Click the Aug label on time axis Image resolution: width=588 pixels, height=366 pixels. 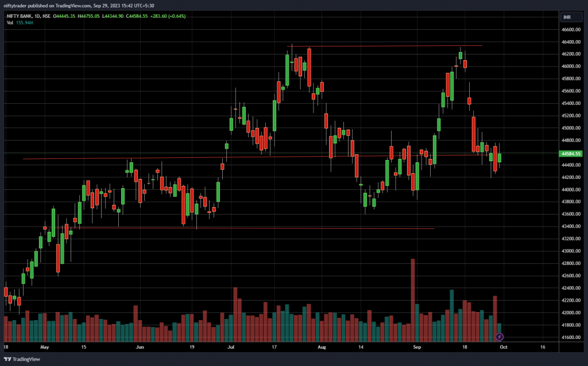[x=322, y=347]
